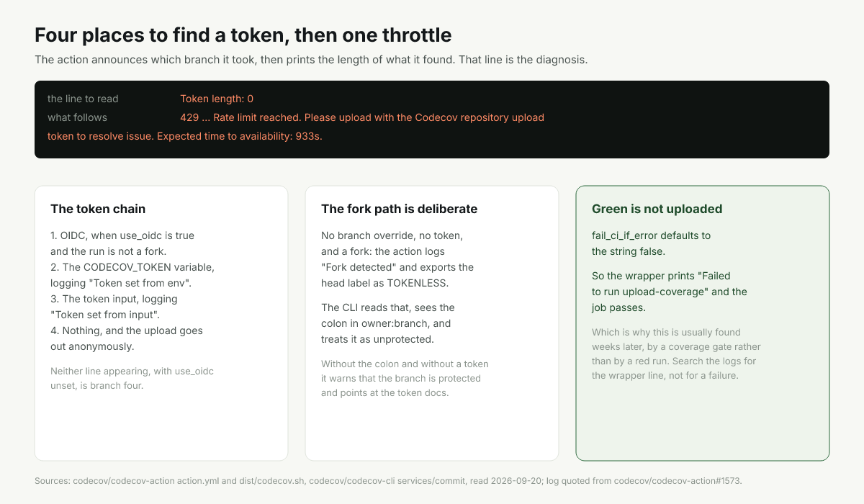864x504 pixels.
Task: Click the line "2. The CODECOV_TOKEN variable,"
Action: point(132,267)
